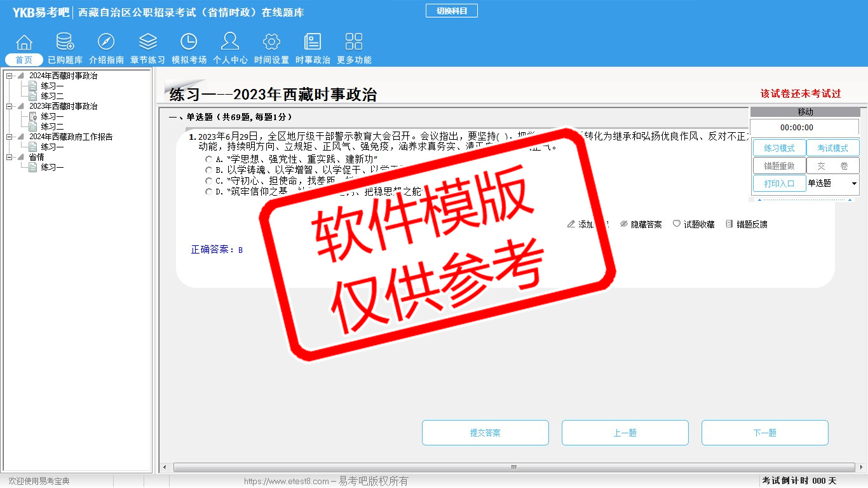Click the horizontal scrollbar at bottom
Viewport: 868px width, 488px height.
[513, 468]
